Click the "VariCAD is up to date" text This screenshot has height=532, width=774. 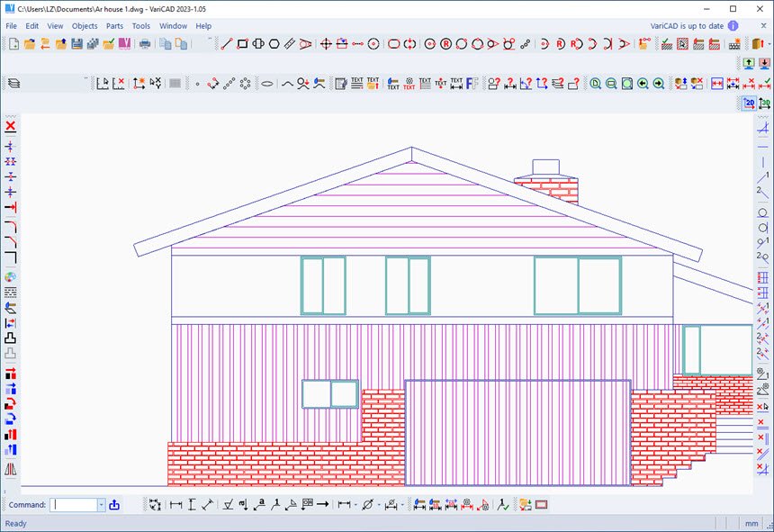[687, 26]
